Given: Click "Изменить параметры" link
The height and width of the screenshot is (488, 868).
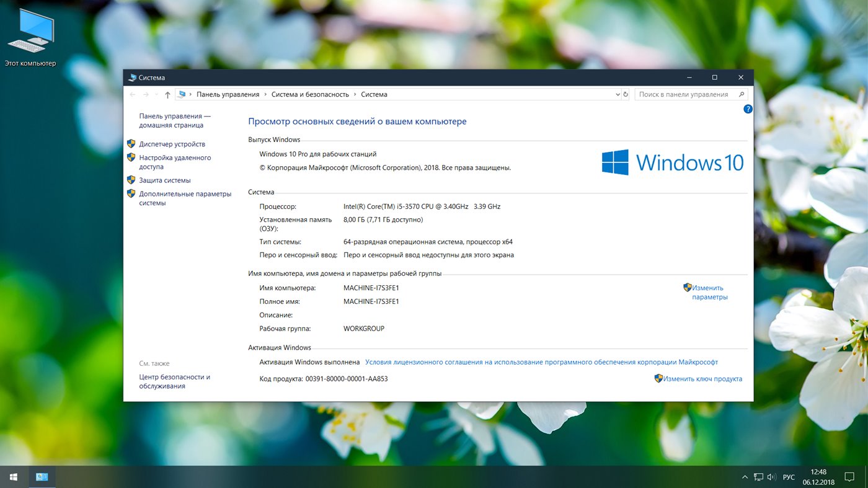Looking at the screenshot, I should [x=710, y=292].
